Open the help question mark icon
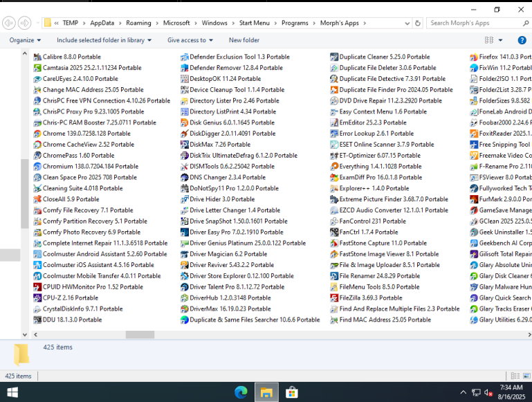 (x=522, y=40)
